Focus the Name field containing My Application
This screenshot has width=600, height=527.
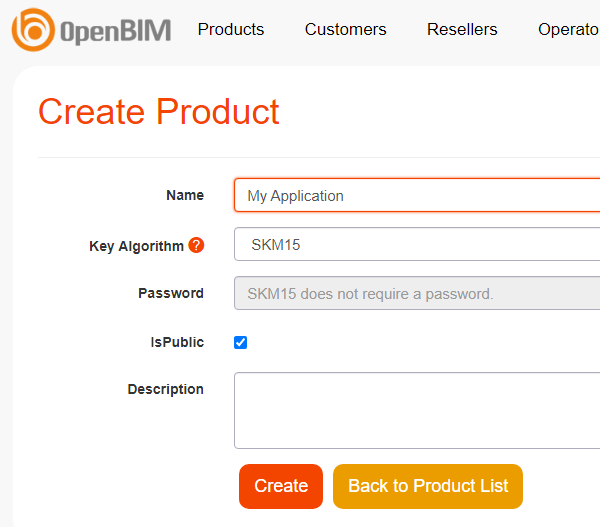click(x=416, y=196)
